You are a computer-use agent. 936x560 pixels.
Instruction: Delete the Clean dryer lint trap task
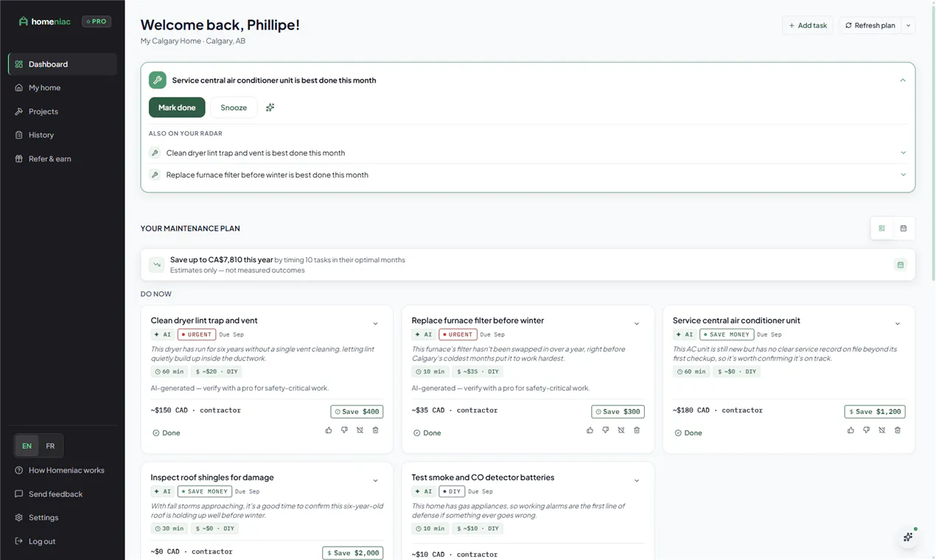click(375, 430)
